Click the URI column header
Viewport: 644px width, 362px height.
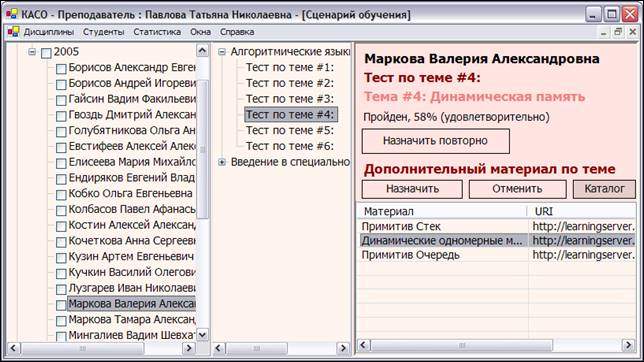pyautogui.click(x=582, y=211)
